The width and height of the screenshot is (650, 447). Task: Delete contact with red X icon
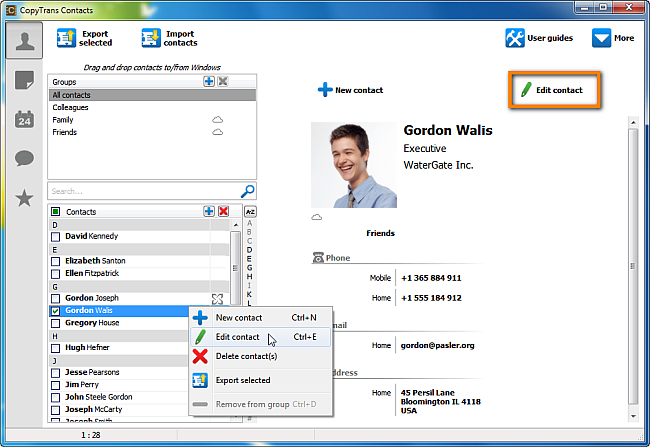(223, 211)
